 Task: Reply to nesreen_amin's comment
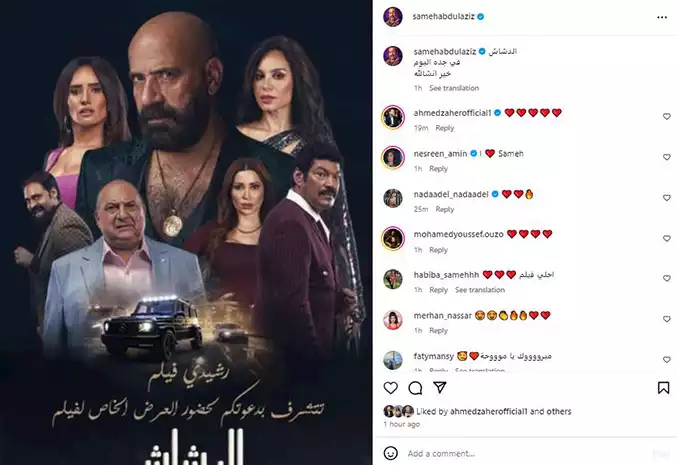[x=438, y=169]
